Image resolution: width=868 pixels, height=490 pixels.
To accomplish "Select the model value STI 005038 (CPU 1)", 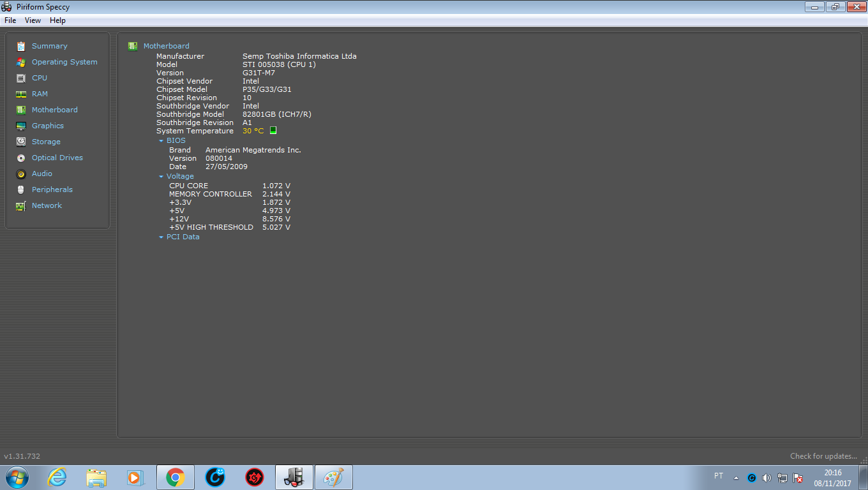I will [279, 64].
